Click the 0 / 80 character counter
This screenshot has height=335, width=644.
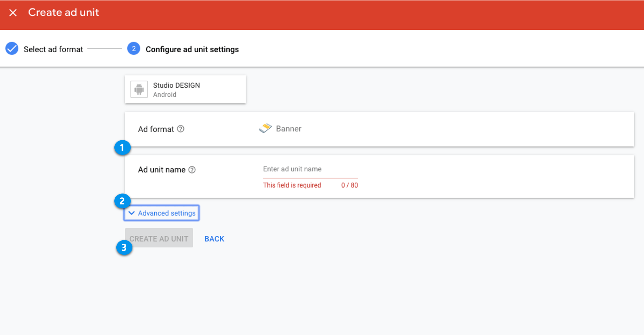[349, 185]
